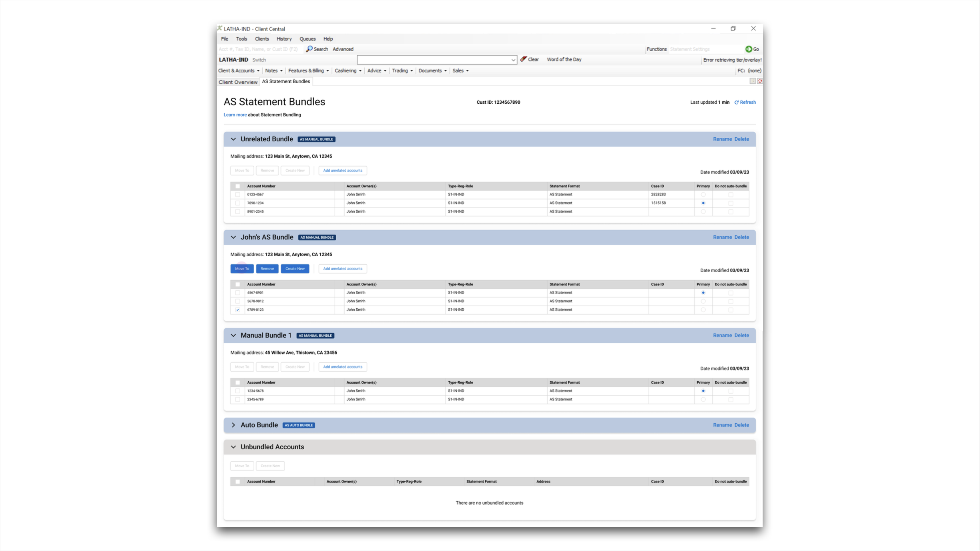980x551 pixels.
Task: Uncheck the selected account 6789-0123
Action: [x=238, y=310]
